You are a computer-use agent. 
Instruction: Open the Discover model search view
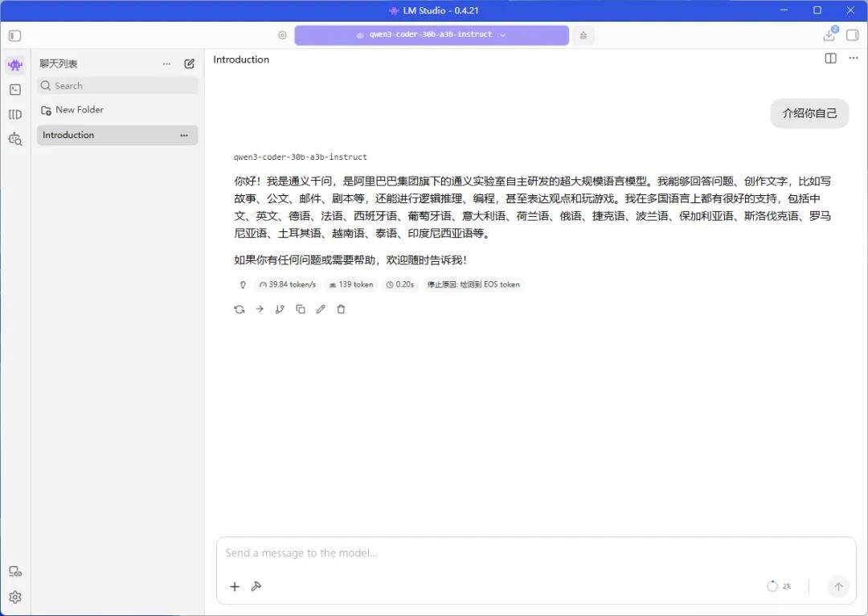point(15,139)
